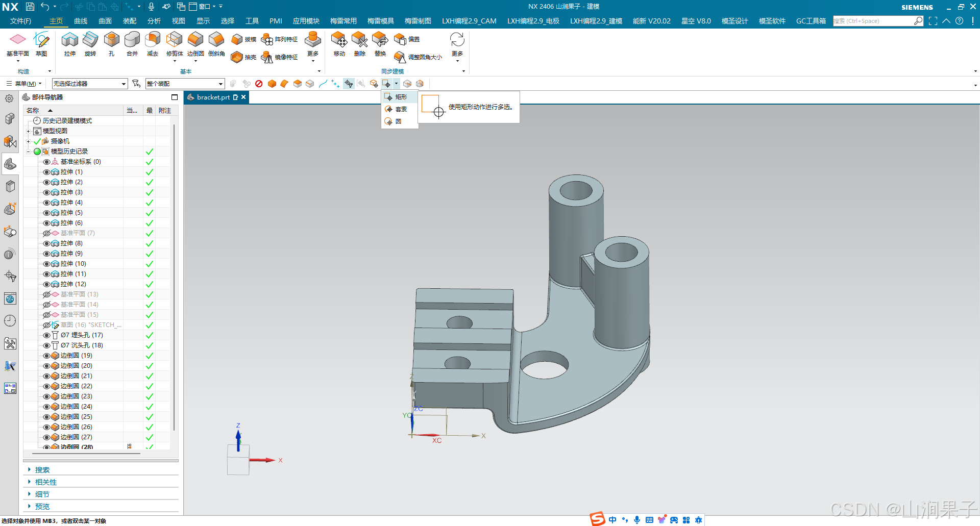
Task: Open the 整个装配 scope dropdown
Action: pyautogui.click(x=185, y=84)
